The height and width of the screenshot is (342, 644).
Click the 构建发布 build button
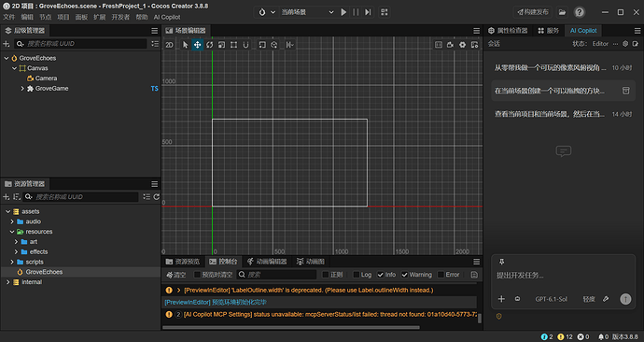[x=533, y=12]
